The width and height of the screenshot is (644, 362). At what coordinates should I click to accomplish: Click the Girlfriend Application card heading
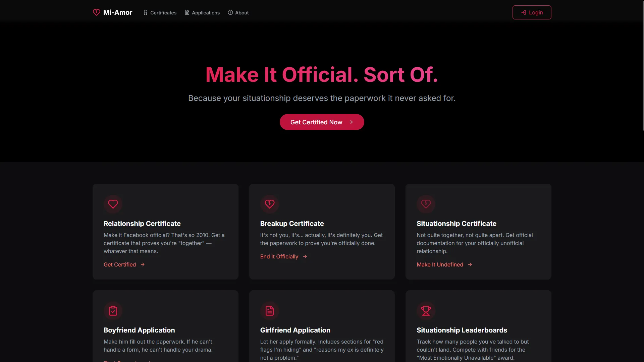pos(295,330)
